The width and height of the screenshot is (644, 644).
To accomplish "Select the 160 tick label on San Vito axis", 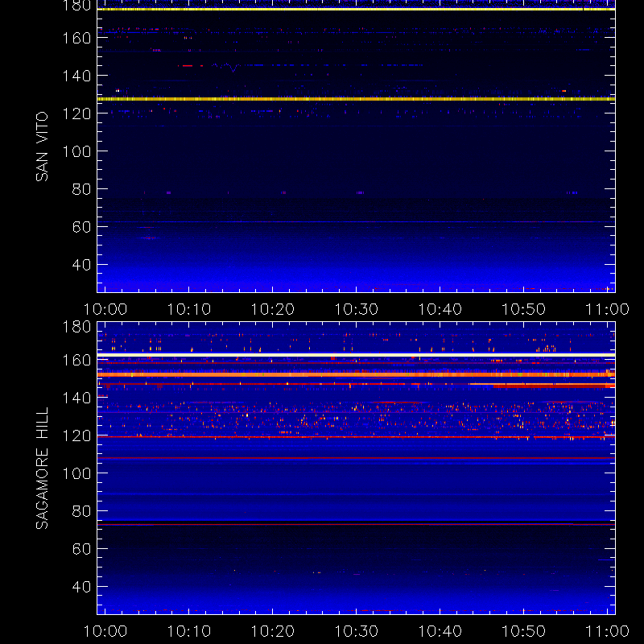I will coord(76,38).
